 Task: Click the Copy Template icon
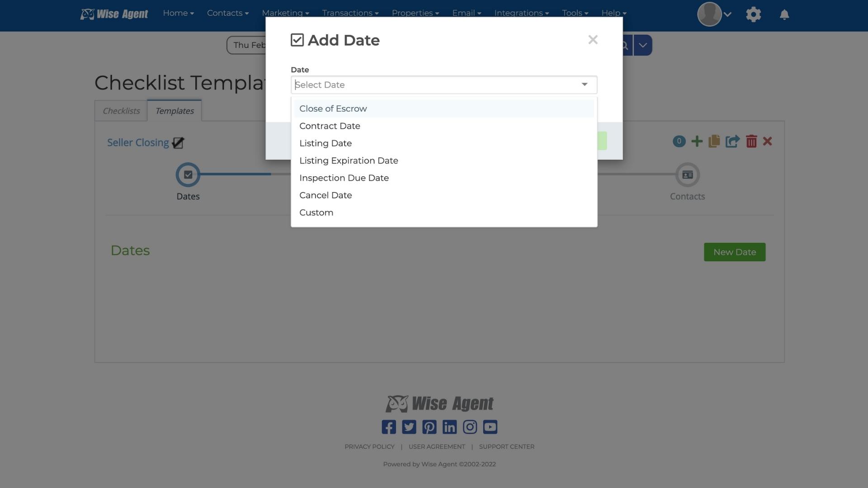(714, 141)
